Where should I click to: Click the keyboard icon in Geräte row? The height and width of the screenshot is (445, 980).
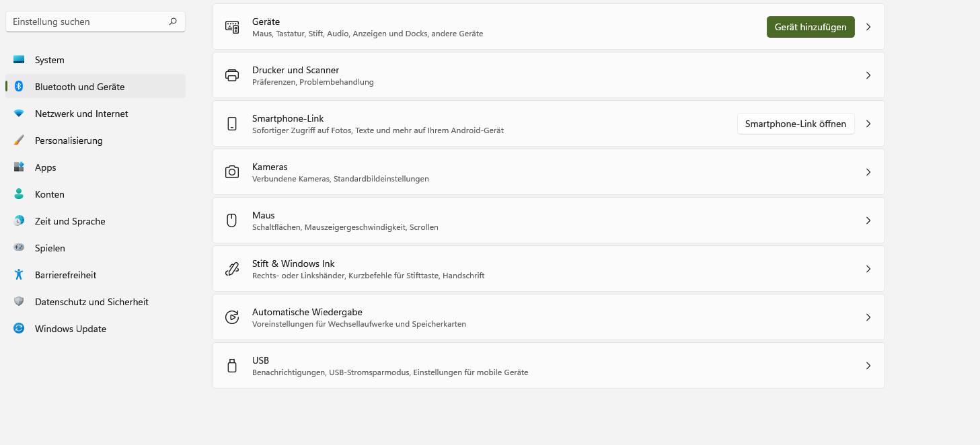click(x=232, y=27)
